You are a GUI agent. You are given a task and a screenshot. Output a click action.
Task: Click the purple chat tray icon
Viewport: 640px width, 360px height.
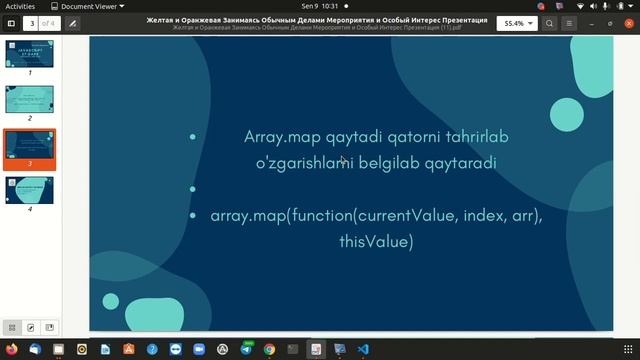coord(559,6)
